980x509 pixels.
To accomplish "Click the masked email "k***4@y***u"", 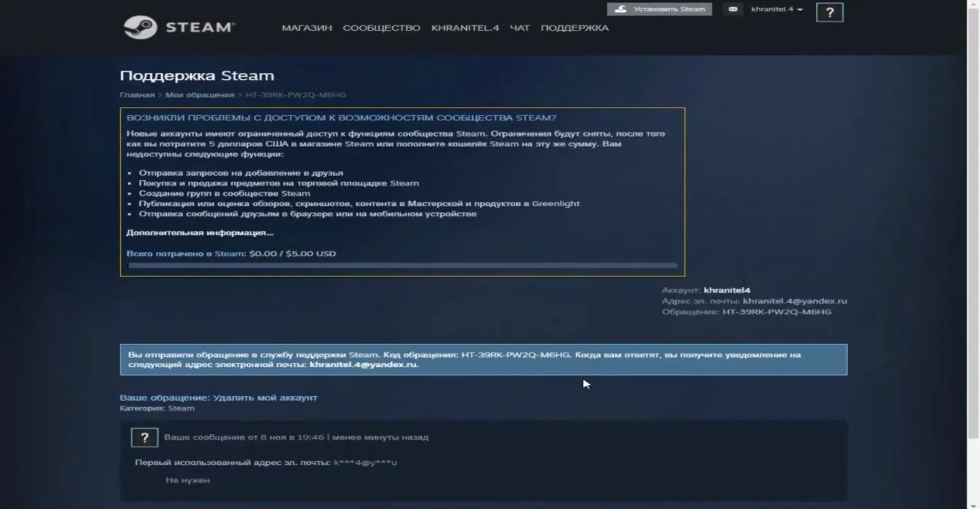I will point(365,463).
